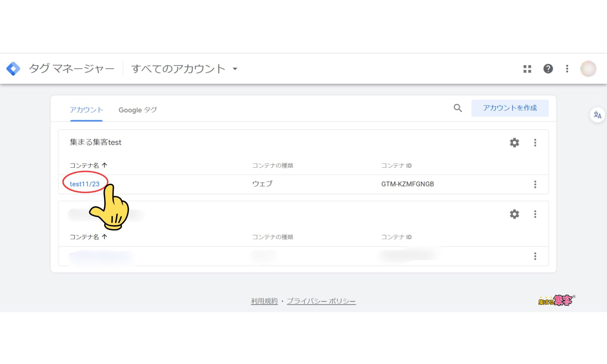
Task: Open more options for test11/23 container row
Action: [535, 184]
